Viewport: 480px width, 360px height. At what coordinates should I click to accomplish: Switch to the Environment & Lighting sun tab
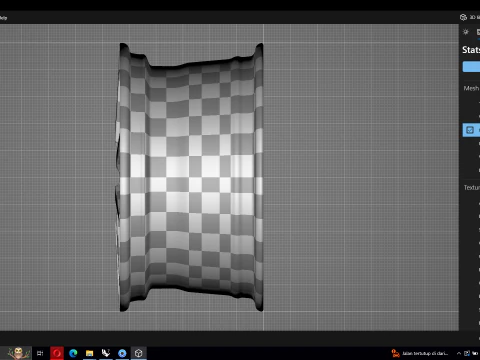coord(466,32)
